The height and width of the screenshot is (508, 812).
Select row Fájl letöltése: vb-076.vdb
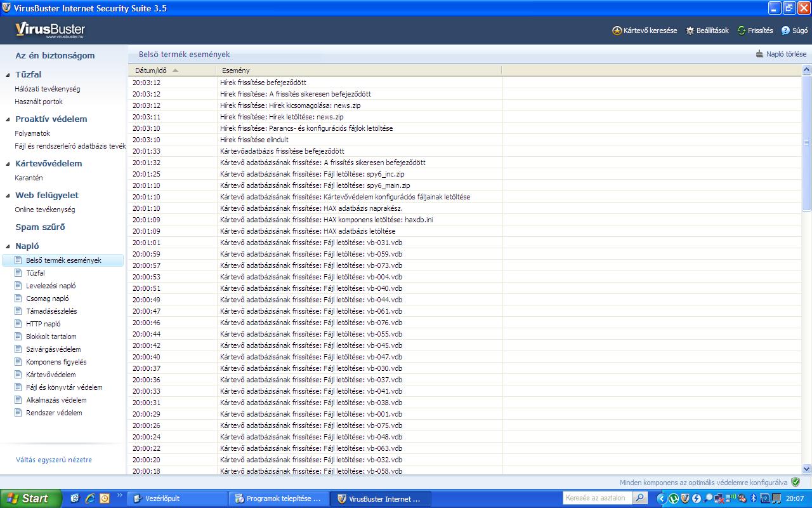click(465, 323)
